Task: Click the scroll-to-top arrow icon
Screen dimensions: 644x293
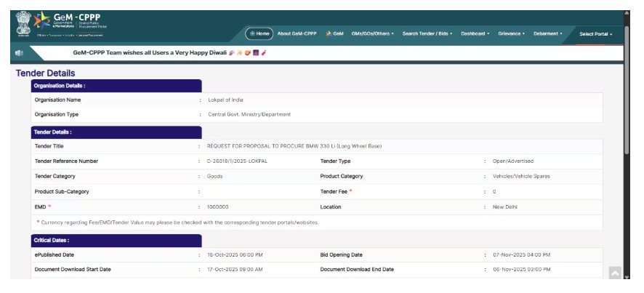Action: 614,273
